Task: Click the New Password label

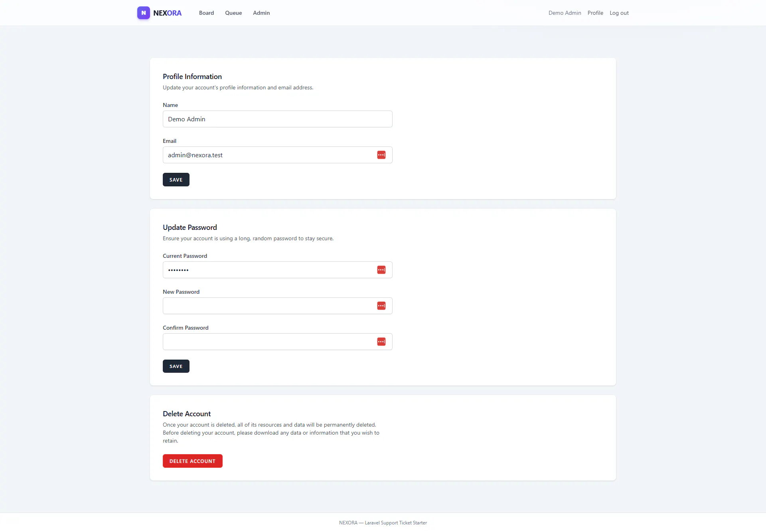Action: (181, 292)
